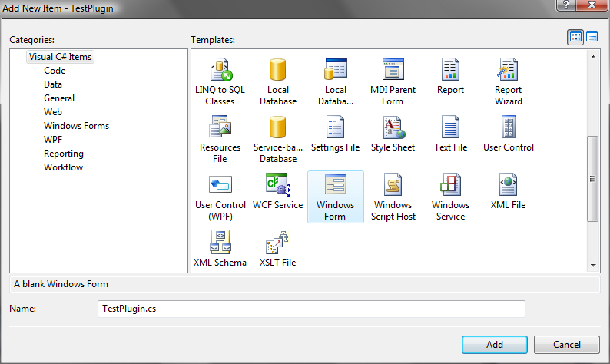This screenshot has width=610, height=364.
Task: Select the Web category
Action: pos(53,112)
